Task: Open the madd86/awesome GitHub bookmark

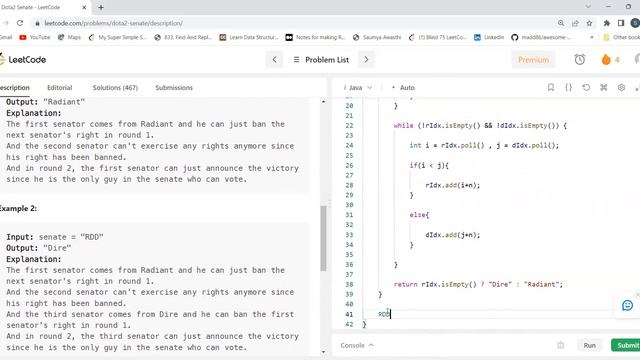Action: (x=541, y=37)
